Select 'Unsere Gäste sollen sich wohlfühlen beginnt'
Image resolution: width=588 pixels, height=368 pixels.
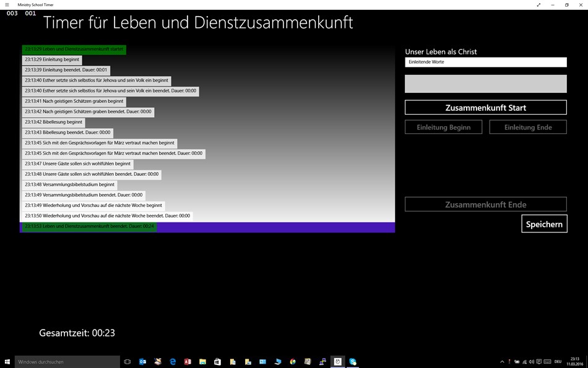(77, 164)
